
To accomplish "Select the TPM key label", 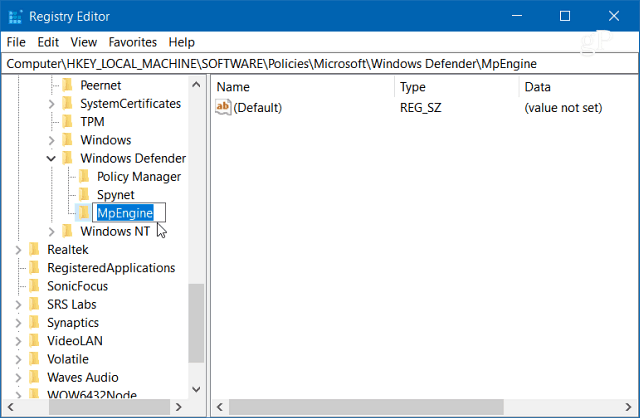I will [x=92, y=122].
